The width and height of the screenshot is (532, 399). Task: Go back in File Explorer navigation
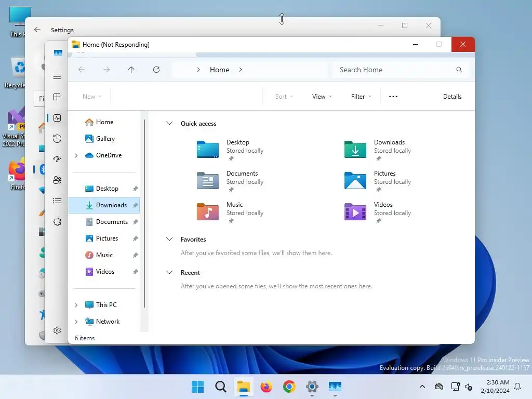coord(82,70)
